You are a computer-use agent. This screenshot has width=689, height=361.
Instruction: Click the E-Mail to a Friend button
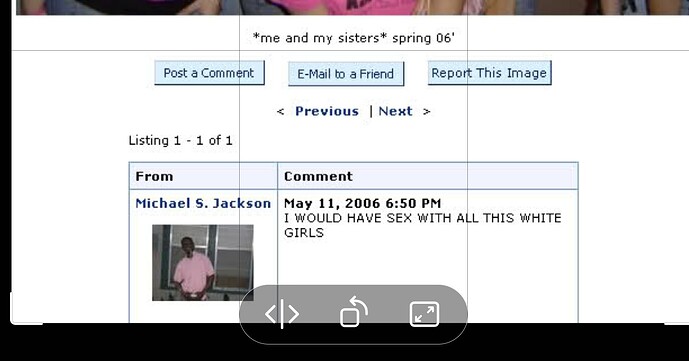[x=346, y=74]
